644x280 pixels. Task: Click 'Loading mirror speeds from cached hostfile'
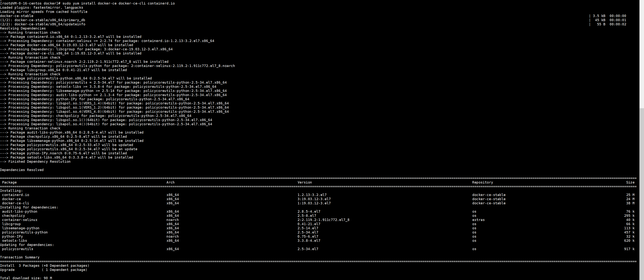[x=44, y=12]
